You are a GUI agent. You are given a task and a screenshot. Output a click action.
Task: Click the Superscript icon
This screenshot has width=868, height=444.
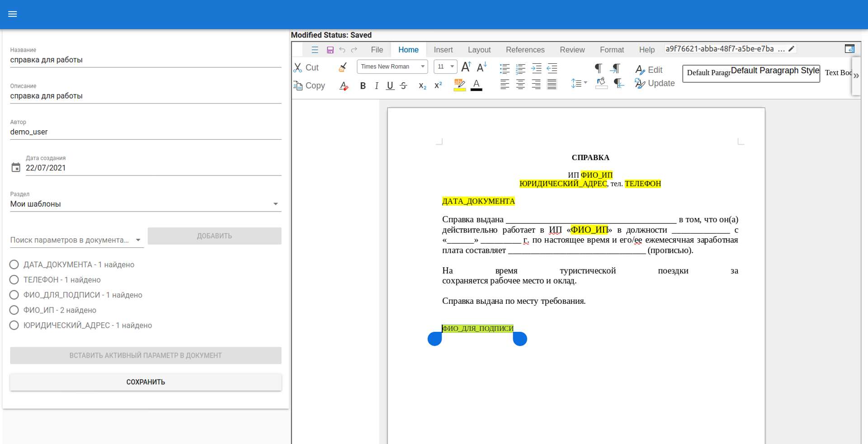coord(438,85)
